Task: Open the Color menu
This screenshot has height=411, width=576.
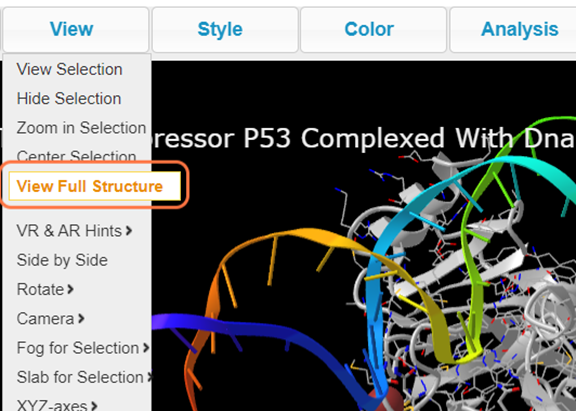Action: (373, 29)
